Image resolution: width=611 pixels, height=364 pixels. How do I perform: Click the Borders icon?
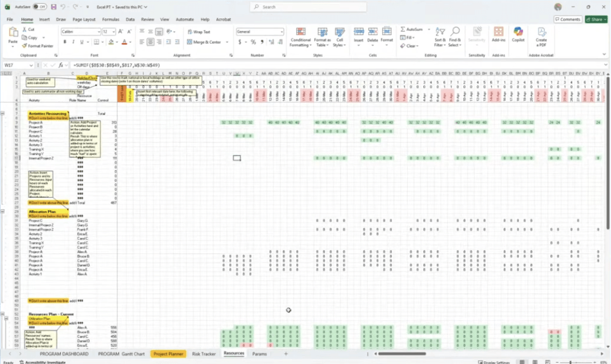point(96,42)
